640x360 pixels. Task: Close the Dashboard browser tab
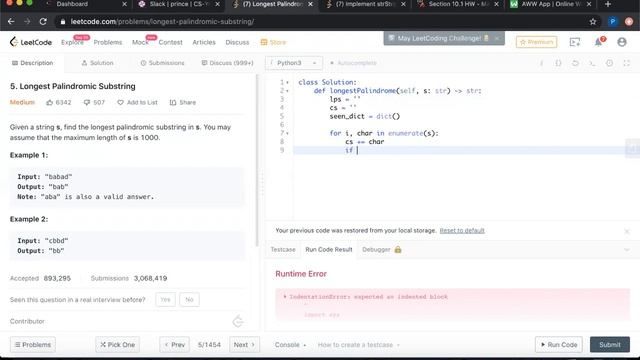tap(124, 4)
